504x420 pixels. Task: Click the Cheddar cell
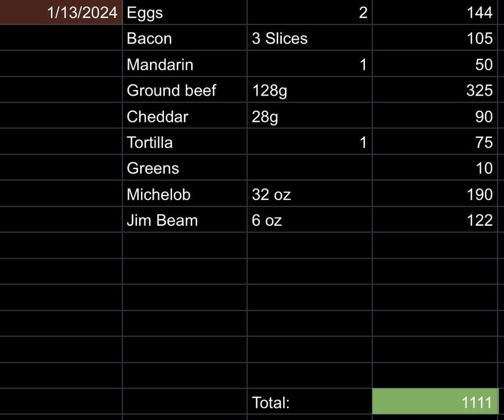click(185, 115)
